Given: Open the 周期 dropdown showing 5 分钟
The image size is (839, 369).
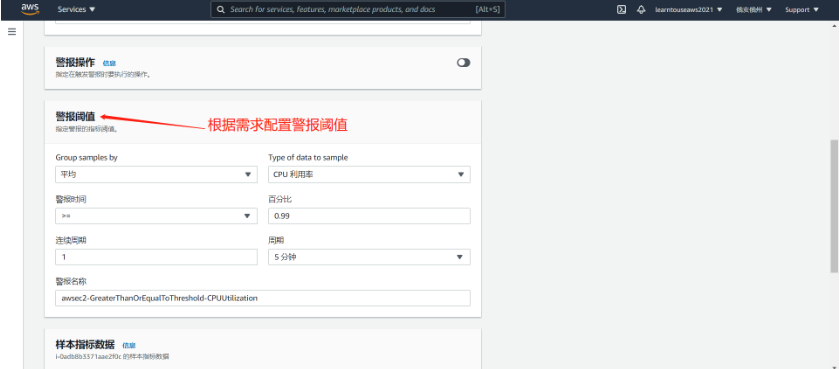Looking at the screenshot, I should click(x=369, y=257).
